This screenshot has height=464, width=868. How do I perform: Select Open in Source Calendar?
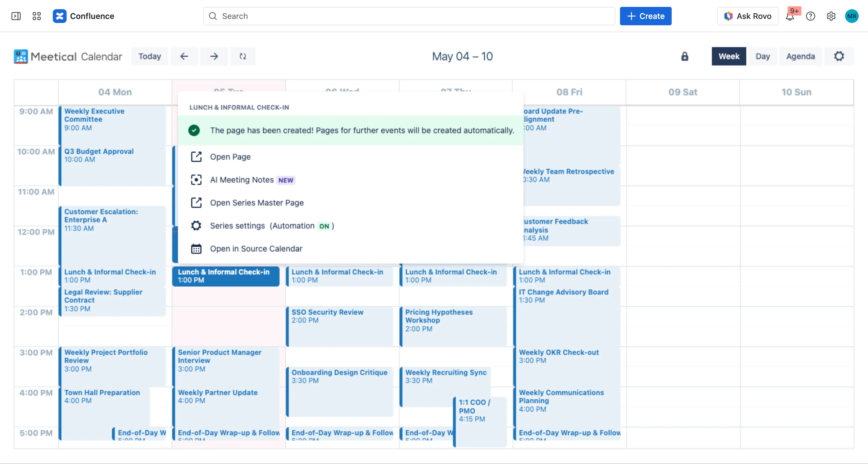(350, 249)
